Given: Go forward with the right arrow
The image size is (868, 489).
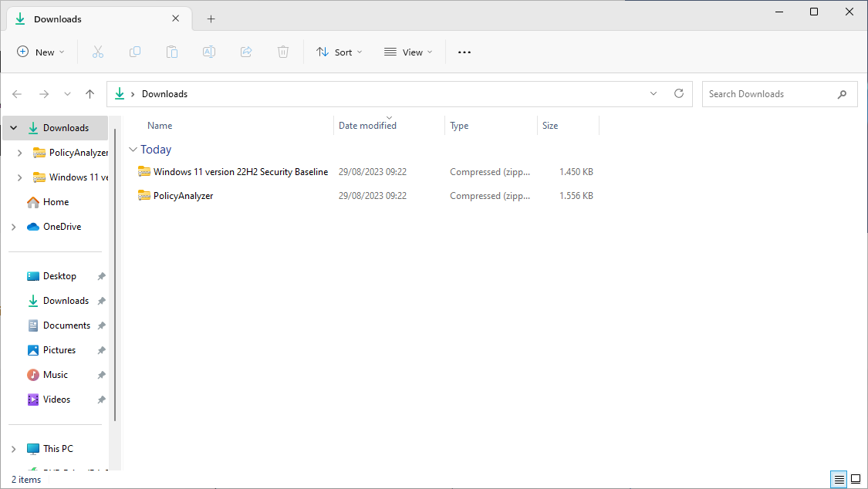Looking at the screenshot, I should point(44,94).
